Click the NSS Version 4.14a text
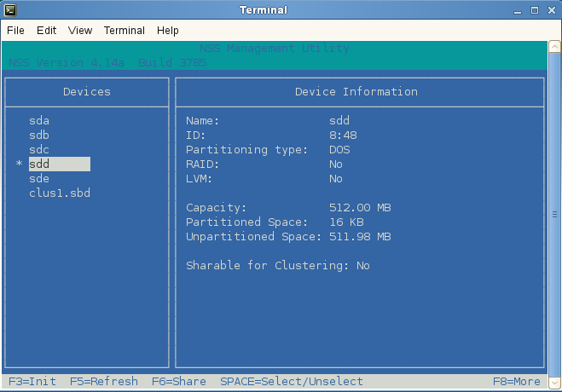This screenshot has width=562, height=392. [x=67, y=63]
